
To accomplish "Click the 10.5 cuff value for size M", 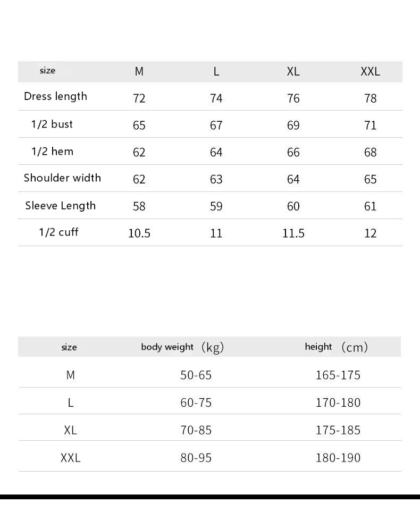I will pos(139,233).
